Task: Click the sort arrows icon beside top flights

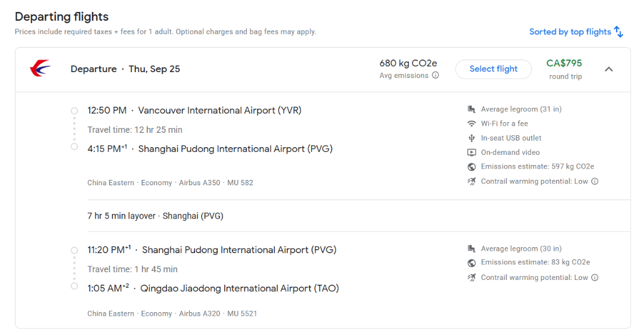Action: [x=619, y=32]
